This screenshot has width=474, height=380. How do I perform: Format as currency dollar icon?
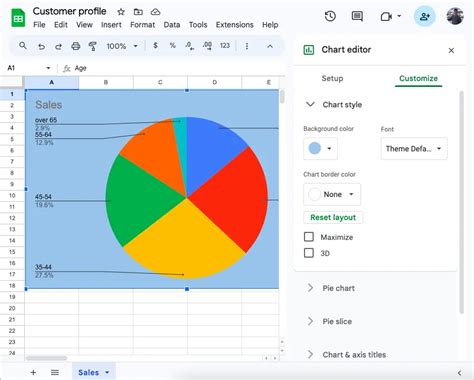click(x=155, y=46)
